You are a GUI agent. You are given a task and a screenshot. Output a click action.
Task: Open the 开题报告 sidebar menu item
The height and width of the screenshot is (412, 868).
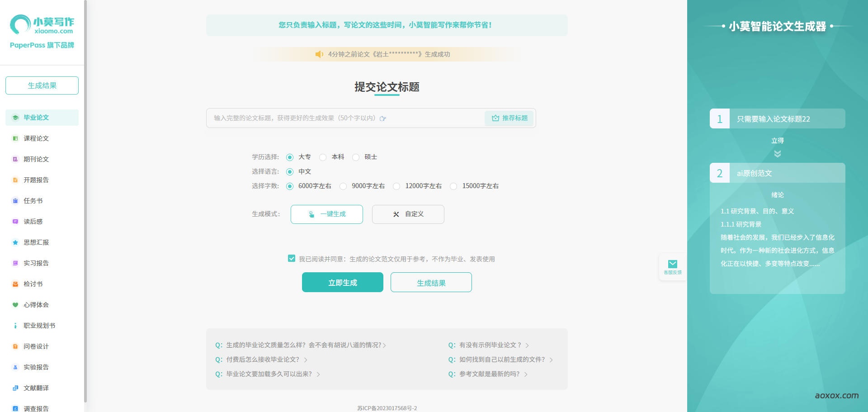[x=36, y=180]
